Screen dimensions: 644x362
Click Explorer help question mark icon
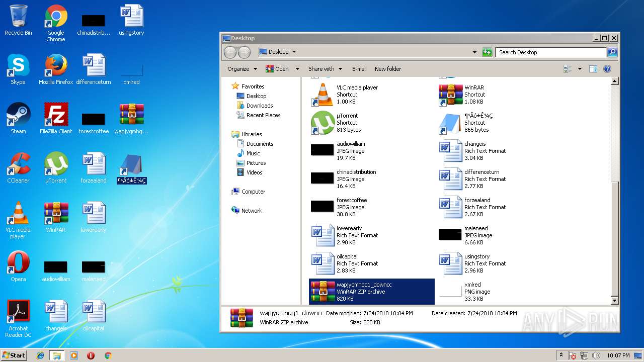[607, 69]
